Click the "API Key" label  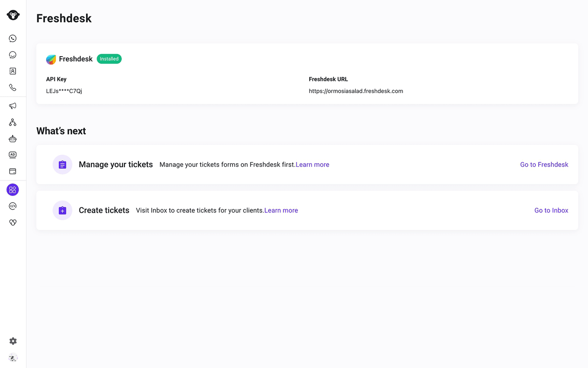pyautogui.click(x=56, y=79)
